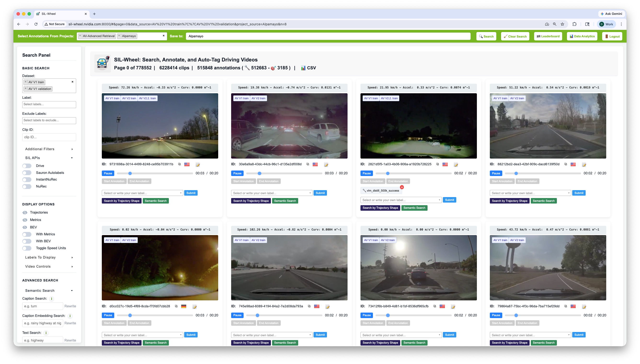640x364 pixels.
Task: Open the Leaderboard page
Action: 548,36
